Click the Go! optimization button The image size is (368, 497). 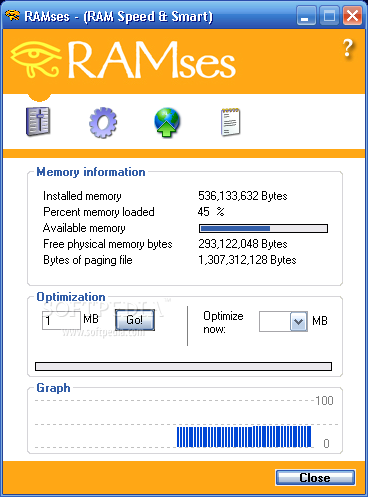[x=135, y=320]
